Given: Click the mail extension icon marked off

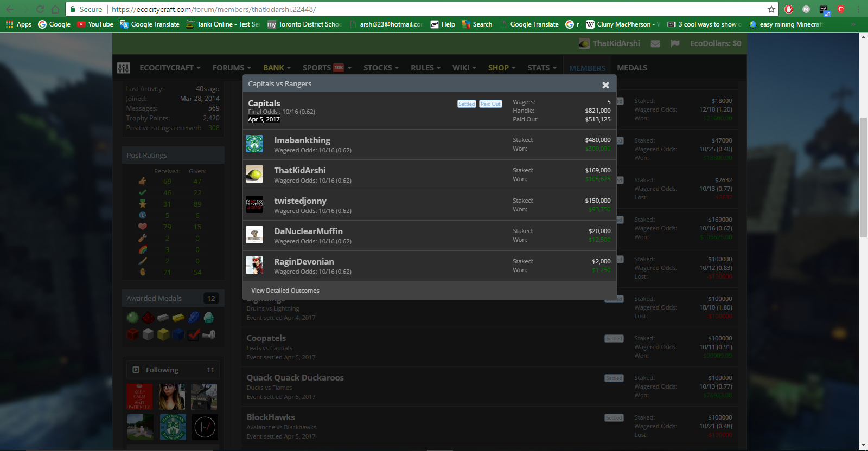Looking at the screenshot, I should tap(824, 10).
